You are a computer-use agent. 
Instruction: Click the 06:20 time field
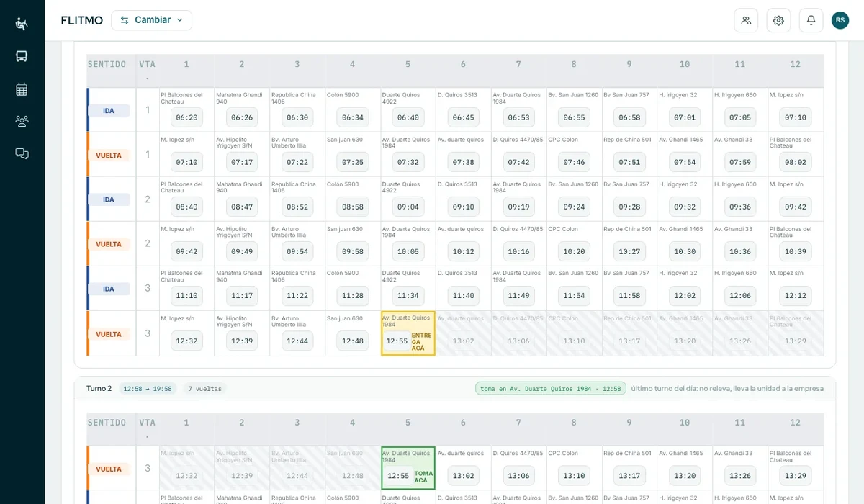point(186,117)
